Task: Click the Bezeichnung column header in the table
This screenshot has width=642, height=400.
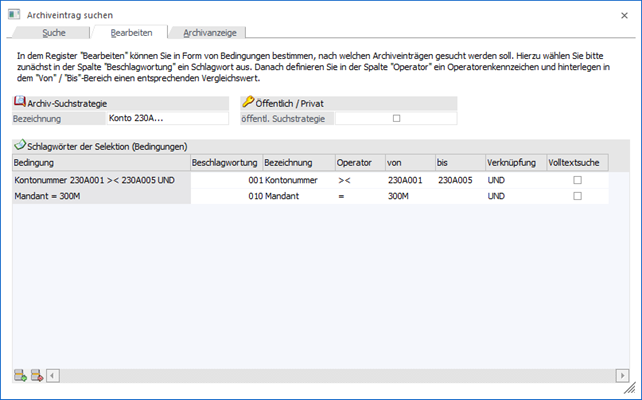Action: [x=297, y=162]
